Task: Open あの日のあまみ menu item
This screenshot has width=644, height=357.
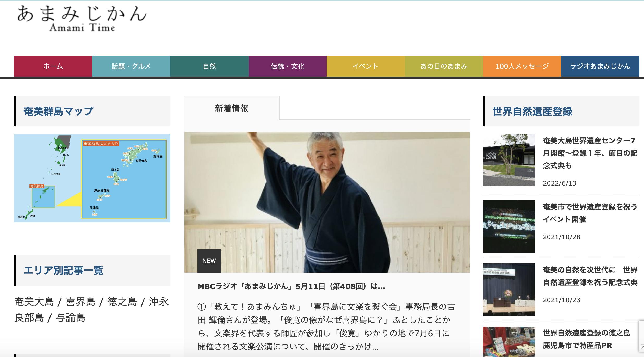Action: click(x=444, y=66)
